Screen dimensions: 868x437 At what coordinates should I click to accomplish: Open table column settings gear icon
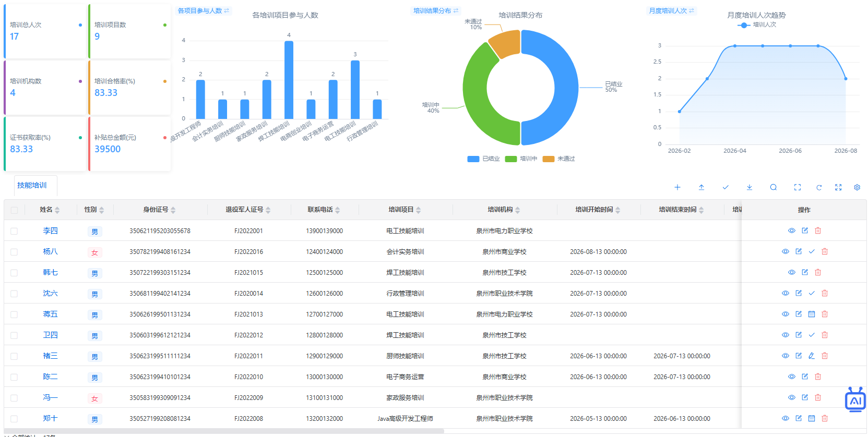[x=857, y=187]
